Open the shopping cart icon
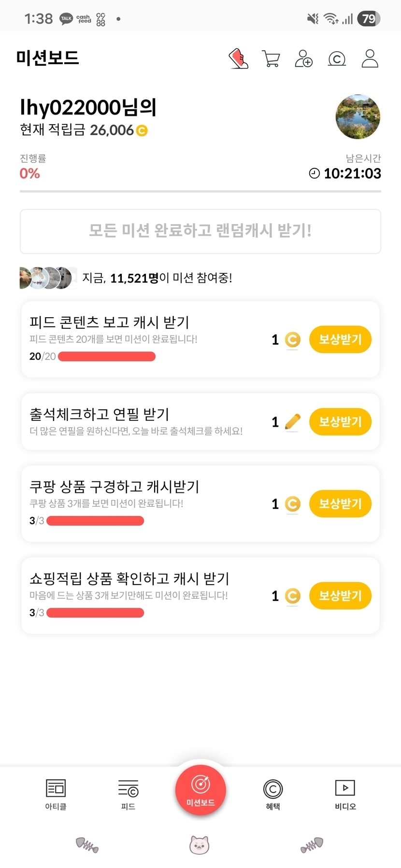Screen dimensions: 401x868 tap(271, 59)
